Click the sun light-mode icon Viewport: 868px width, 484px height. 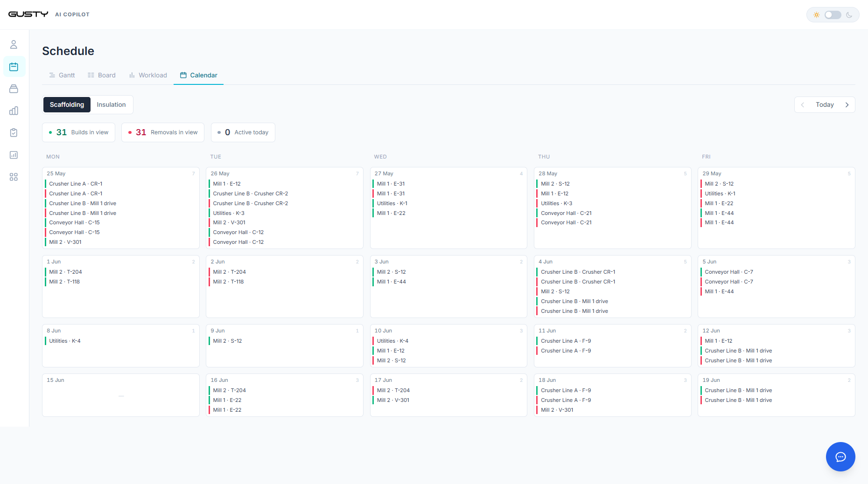[816, 15]
